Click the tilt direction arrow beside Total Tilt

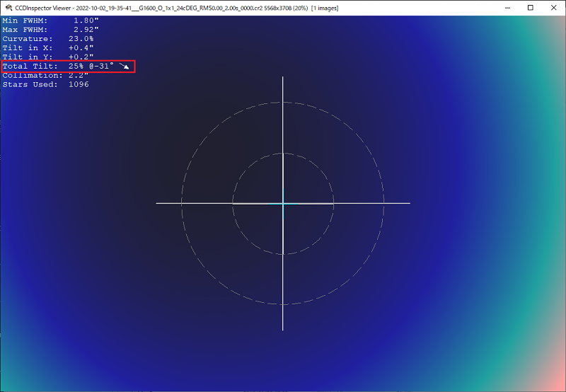point(125,66)
